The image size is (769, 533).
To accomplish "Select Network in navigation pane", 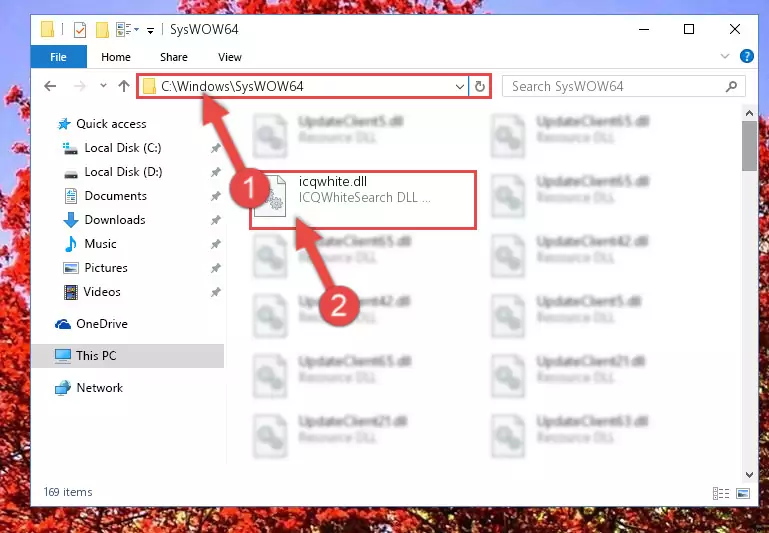I will click(x=99, y=388).
